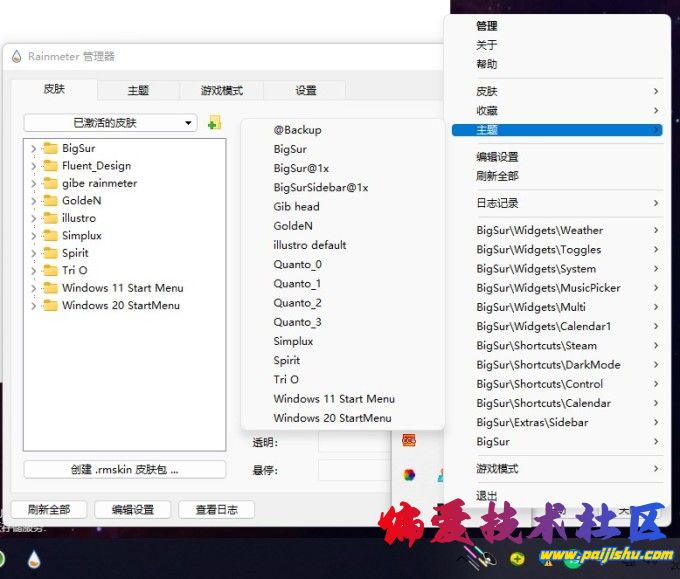
Task: Expand the Simplux folder arrow
Action: tap(33, 236)
